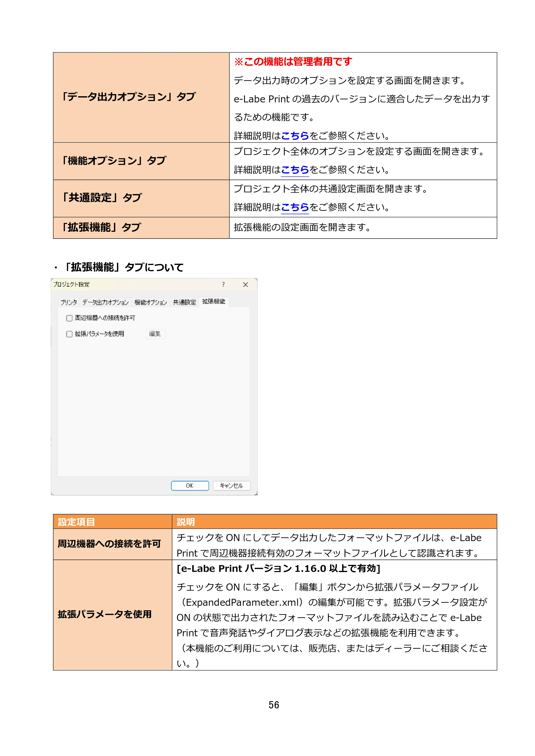
Task: Click the プロジェクト設定 dialog title
Action: pos(71,284)
